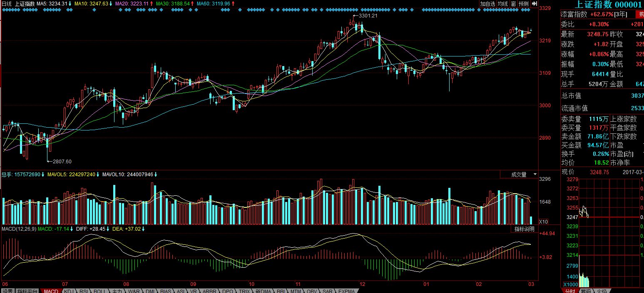Click the 均价 18.52 value
644x293 pixels.
point(602,163)
